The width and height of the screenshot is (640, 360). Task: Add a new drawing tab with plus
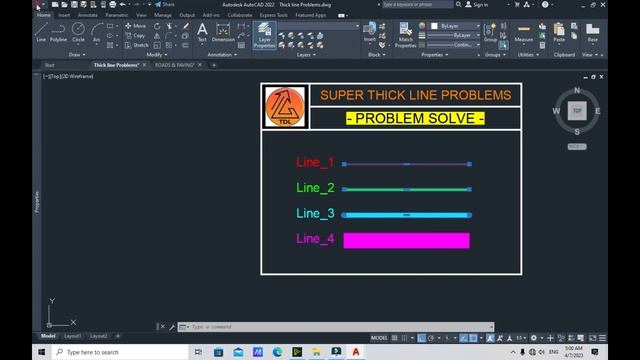coord(213,65)
